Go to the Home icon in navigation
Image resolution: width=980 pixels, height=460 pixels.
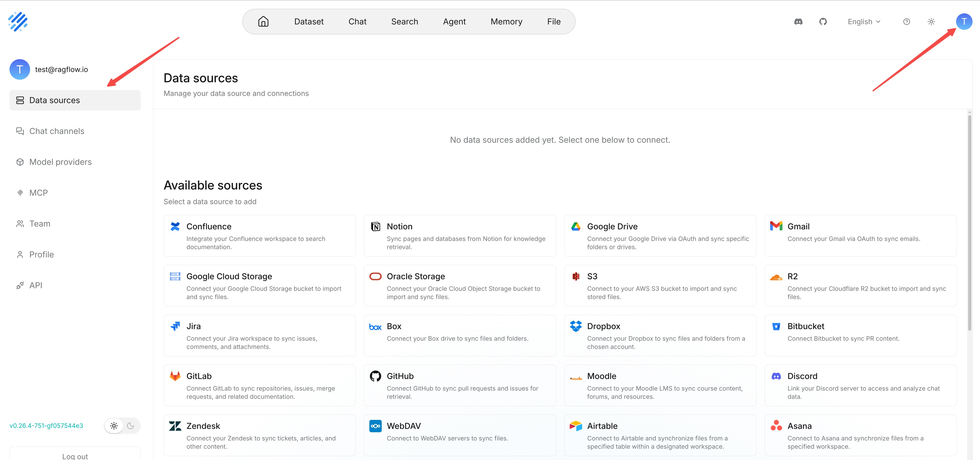pos(263,22)
